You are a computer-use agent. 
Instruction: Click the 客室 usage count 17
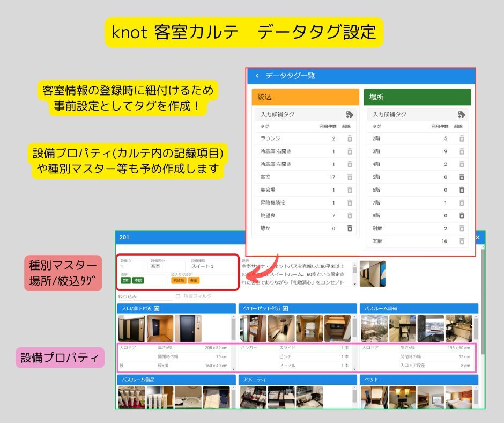pyautogui.click(x=332, y=177)
